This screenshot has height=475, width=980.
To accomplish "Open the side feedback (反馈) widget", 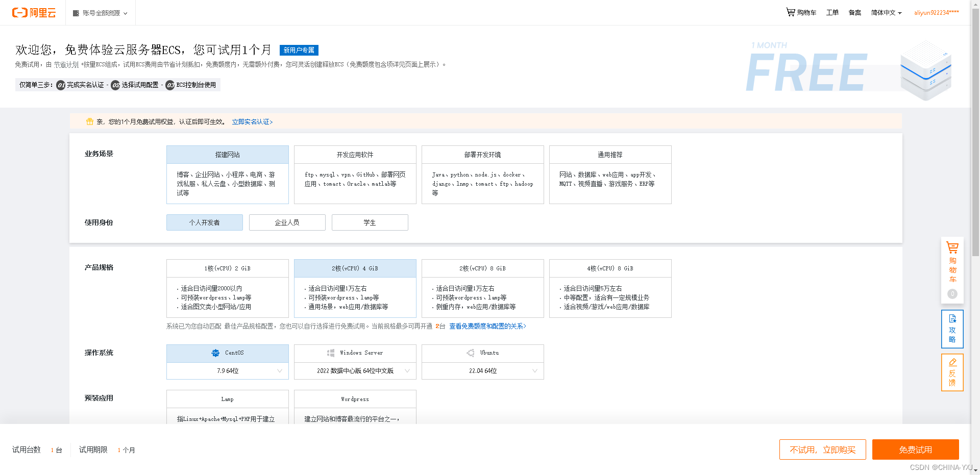I will point(952,372).
